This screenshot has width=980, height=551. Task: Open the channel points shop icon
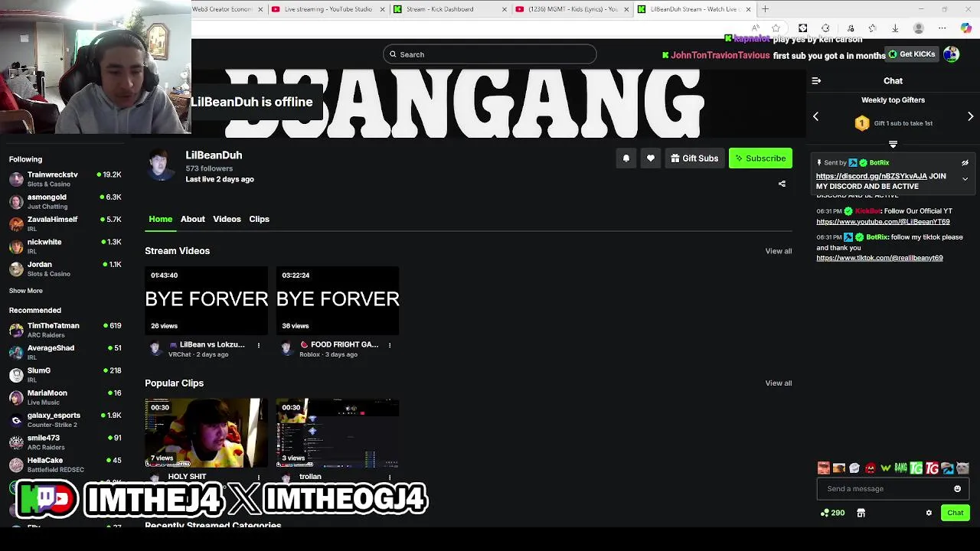point(861,513)
